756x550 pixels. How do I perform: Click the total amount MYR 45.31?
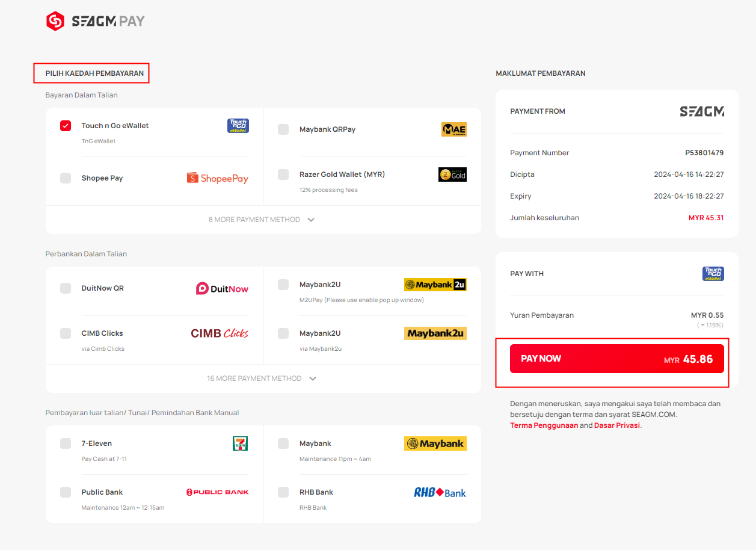[706, 218]
